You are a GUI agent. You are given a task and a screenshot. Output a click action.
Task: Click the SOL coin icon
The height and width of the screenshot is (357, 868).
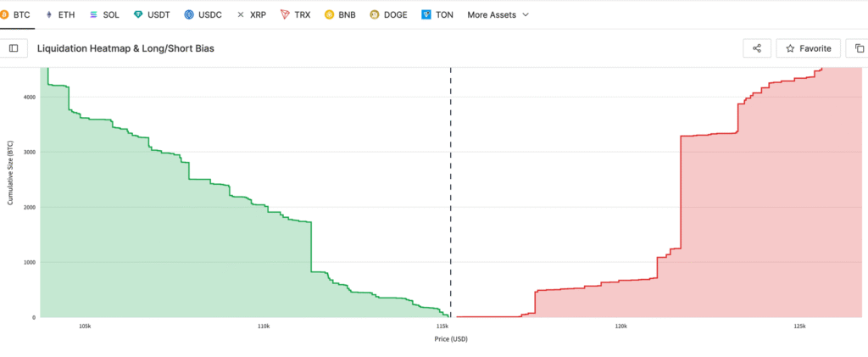[93, 14]
